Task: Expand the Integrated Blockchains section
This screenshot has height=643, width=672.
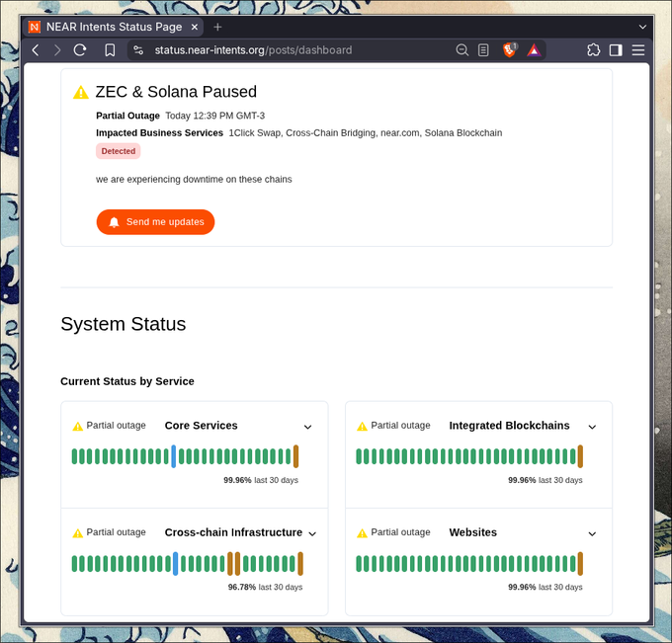Action: point(592,427)
